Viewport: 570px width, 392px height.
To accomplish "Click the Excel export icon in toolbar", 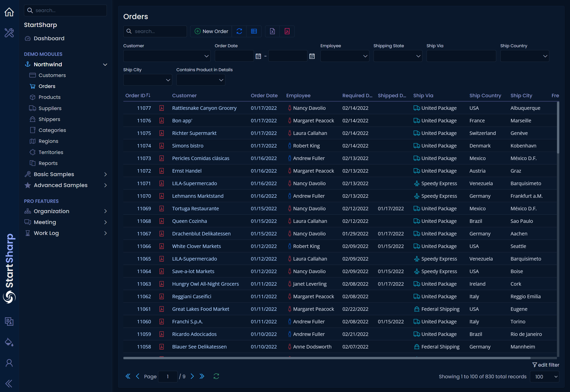I will click(272, 31).
